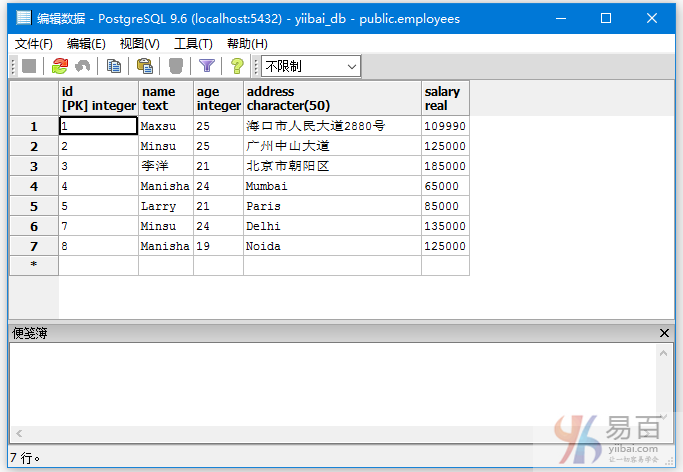683x472 pixels.
Task: Click the address column header
Action: [x=332, y=98]
